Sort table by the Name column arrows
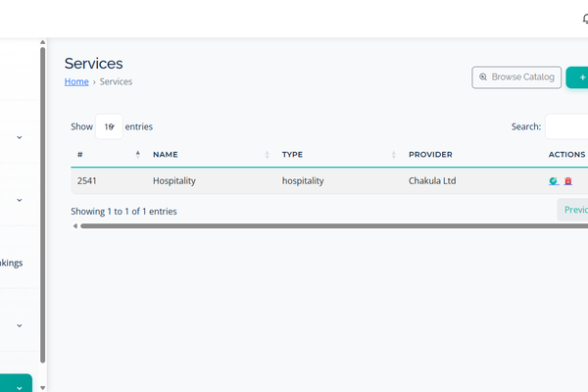 click(268, 155)
